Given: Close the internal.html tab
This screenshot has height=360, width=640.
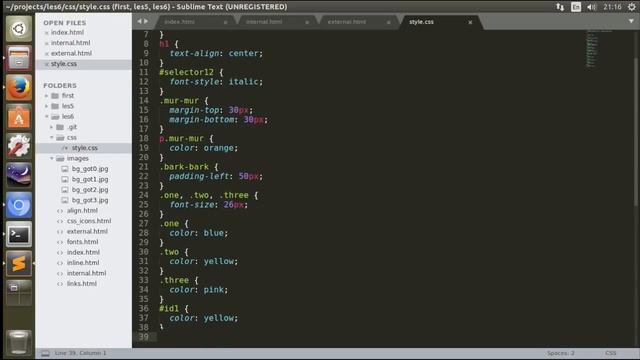Looking at the screenshot, I should point(307,22).
